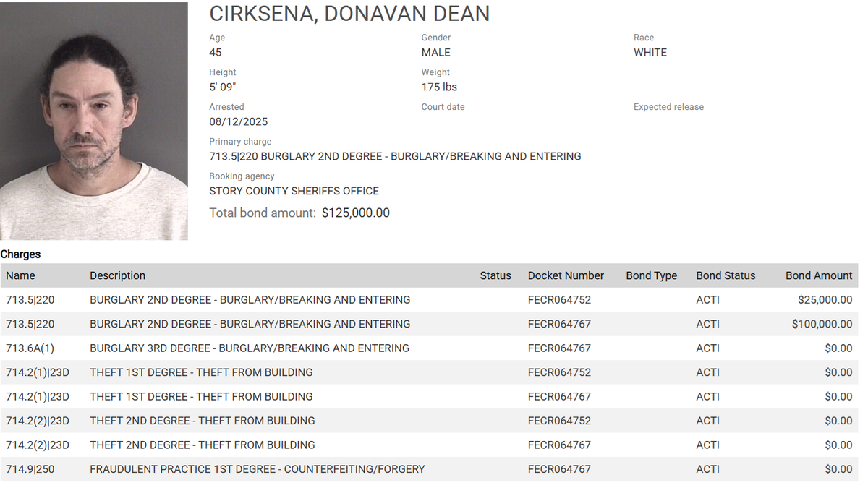Click the inmate name heading Cirksena, Donavan Dean
This screenshot has width=868, height=488.
point(349,14)
